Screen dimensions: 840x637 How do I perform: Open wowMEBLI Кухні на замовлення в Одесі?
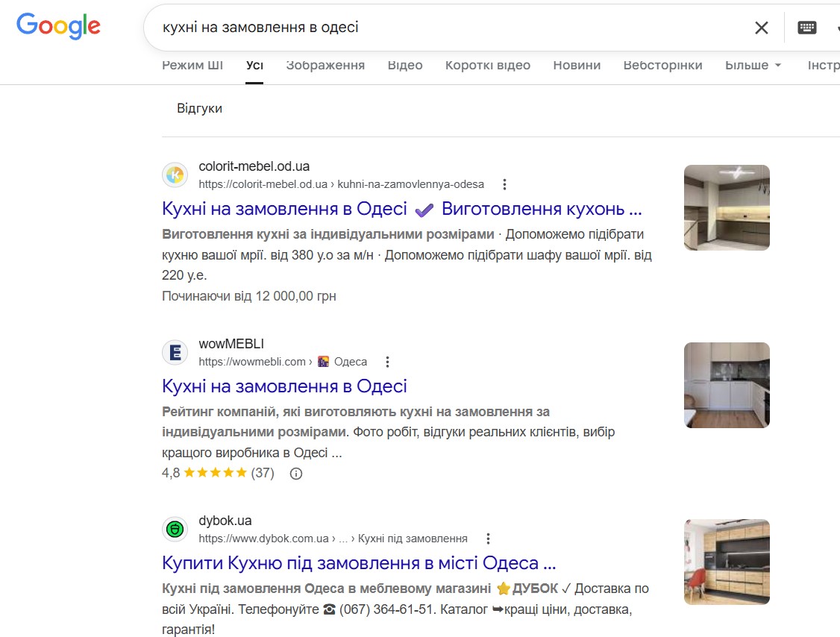tap(284, 386)
